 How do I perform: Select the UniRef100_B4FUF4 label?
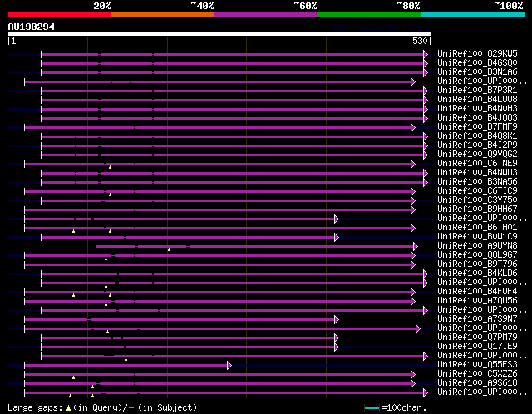coord(477,292)
